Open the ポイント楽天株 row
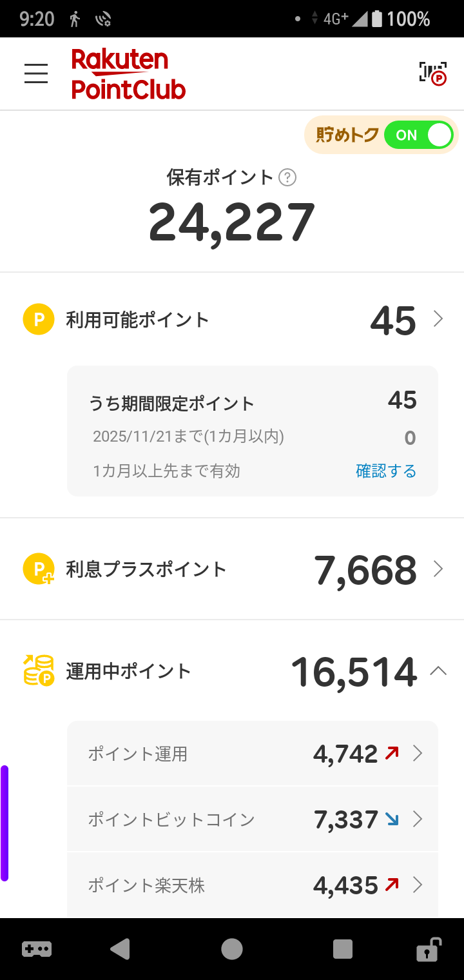Image resolution: width=464 pixels, height=980 pixels. click(253, 885)
